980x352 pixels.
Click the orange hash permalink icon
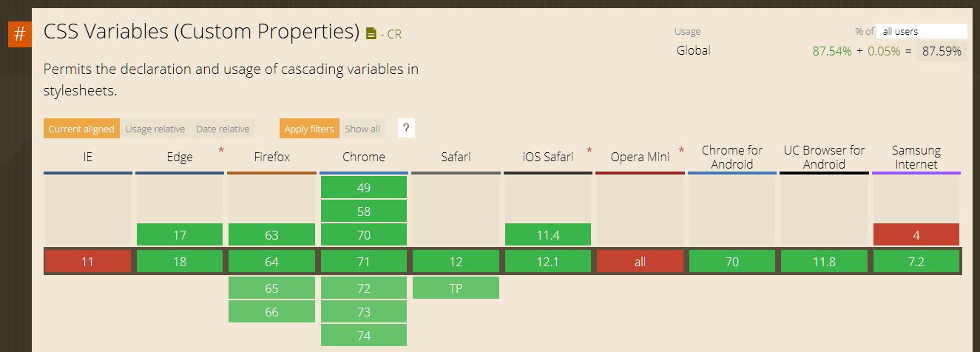coord(19,35)
